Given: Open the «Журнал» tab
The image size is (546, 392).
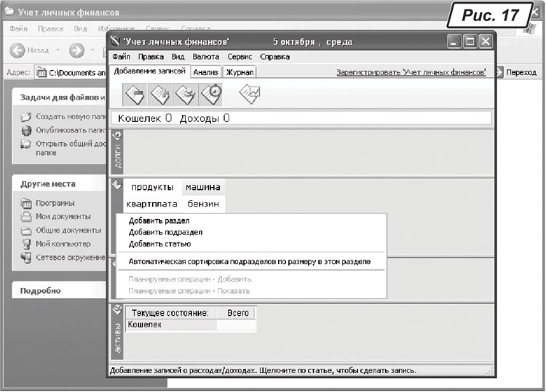Looking at the screenshot, I should [x=239, y=73].
